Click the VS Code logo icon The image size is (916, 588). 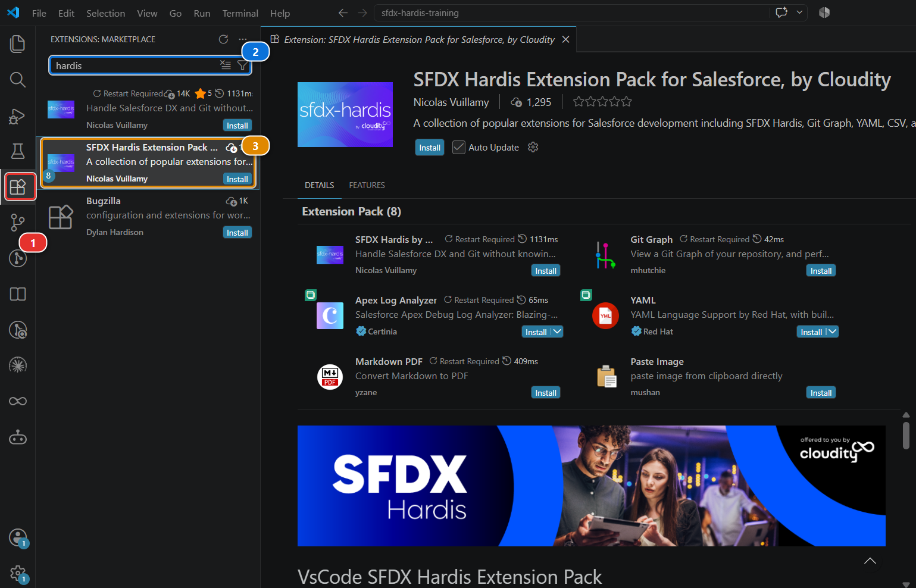coord(13,12)
